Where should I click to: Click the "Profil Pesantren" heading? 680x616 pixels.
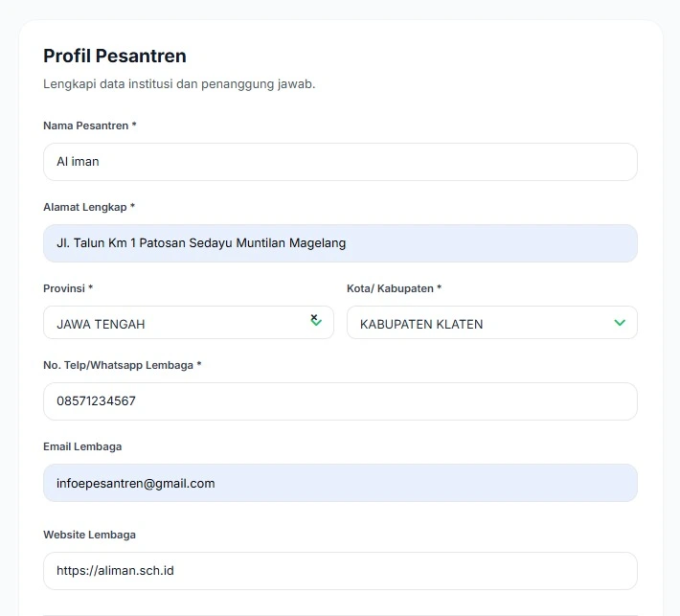115,56
